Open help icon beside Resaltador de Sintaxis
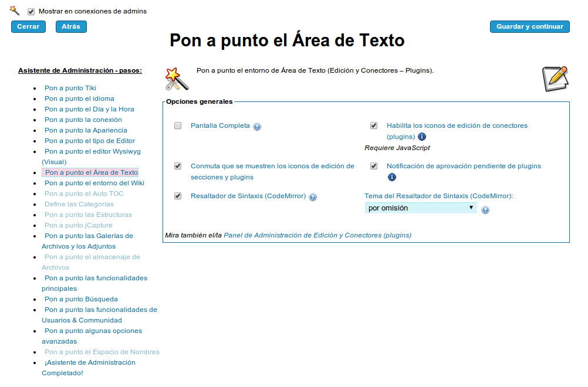Screen dimensions: 588x387 coord(313,197)
